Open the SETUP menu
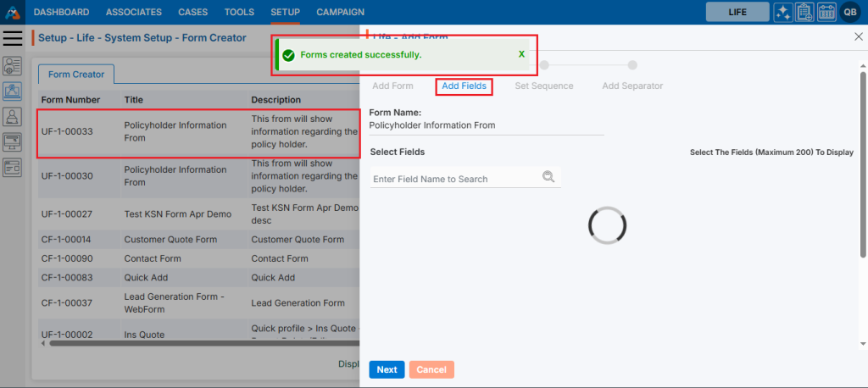Viewport: 868px width, 388px height. tap(285, 12)
